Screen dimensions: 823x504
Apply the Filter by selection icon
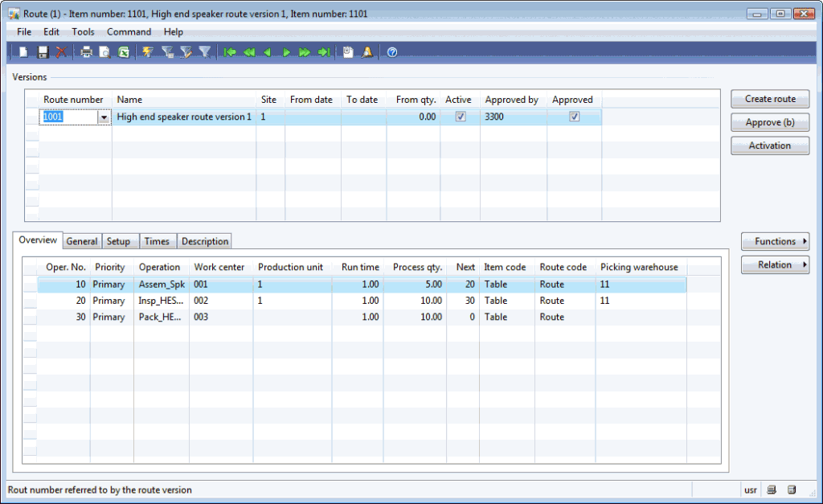coord(147,51)
